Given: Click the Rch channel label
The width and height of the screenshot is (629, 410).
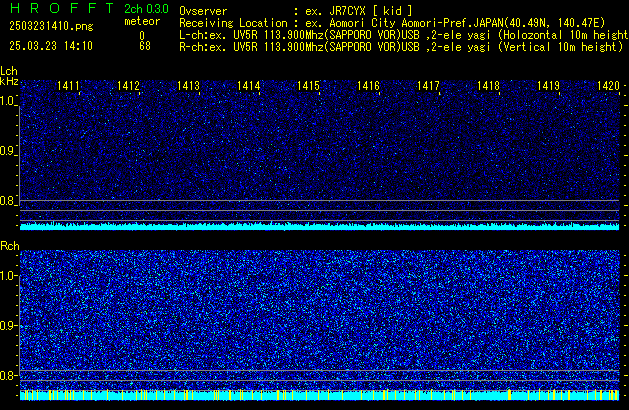Looking at the screenshot, I should 10,246.
